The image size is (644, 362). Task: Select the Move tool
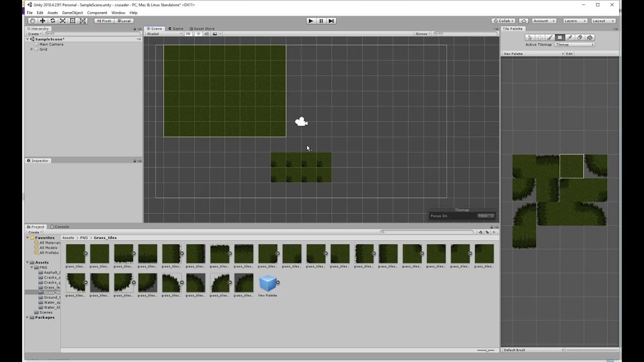click(x=42, y=21)
